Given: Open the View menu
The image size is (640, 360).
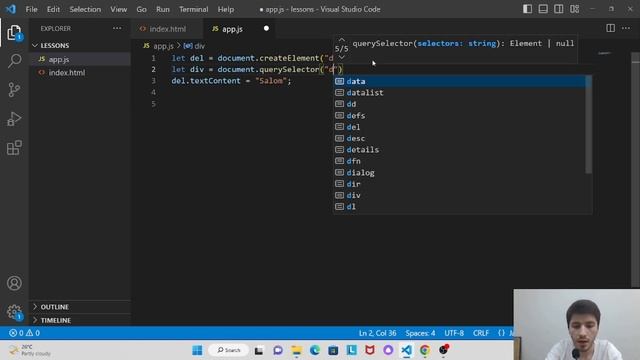Looking at the screenshot, I should (x=118, y=9).
